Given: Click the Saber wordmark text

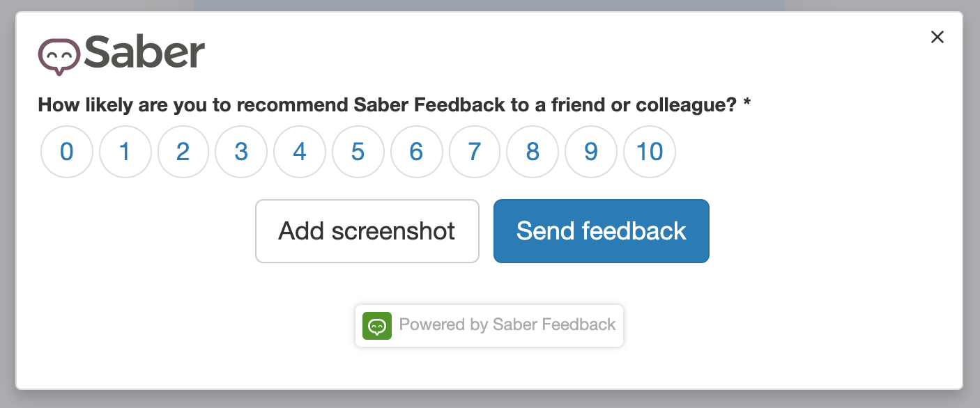Looking at the screenshot, I should click(145, 53).
